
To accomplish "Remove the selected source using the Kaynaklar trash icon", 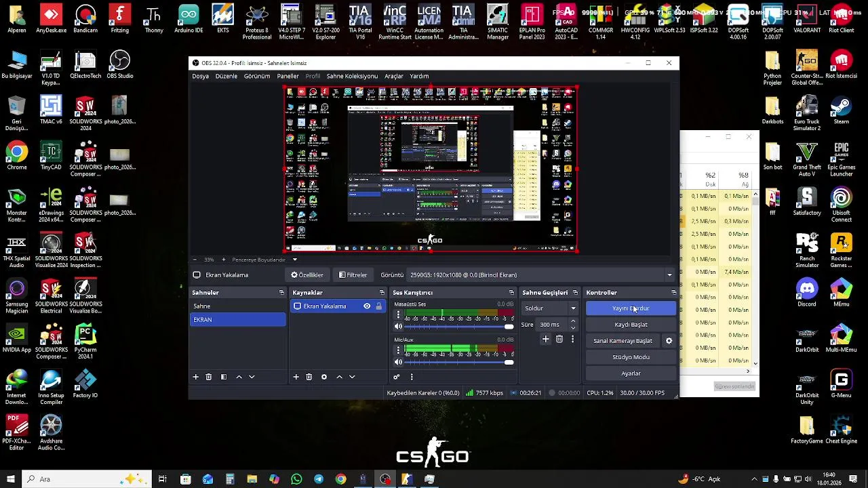I will click(x=309, y=377).
